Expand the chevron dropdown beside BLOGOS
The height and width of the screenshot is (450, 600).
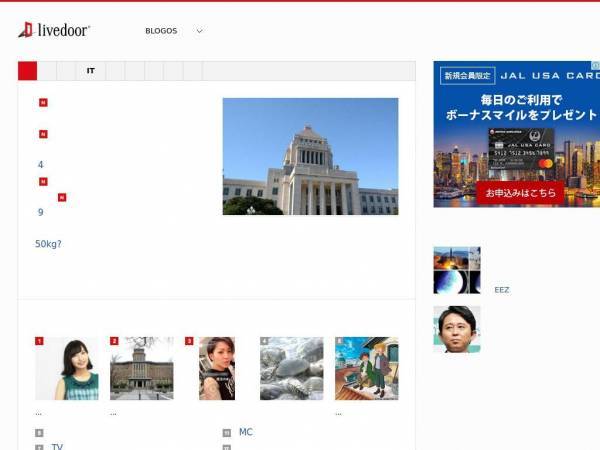(199, 31)
